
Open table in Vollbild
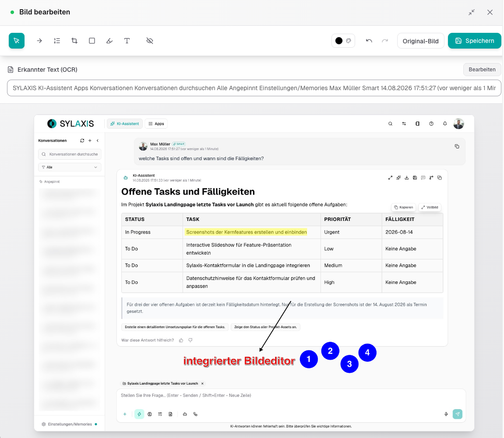(430, 207)
